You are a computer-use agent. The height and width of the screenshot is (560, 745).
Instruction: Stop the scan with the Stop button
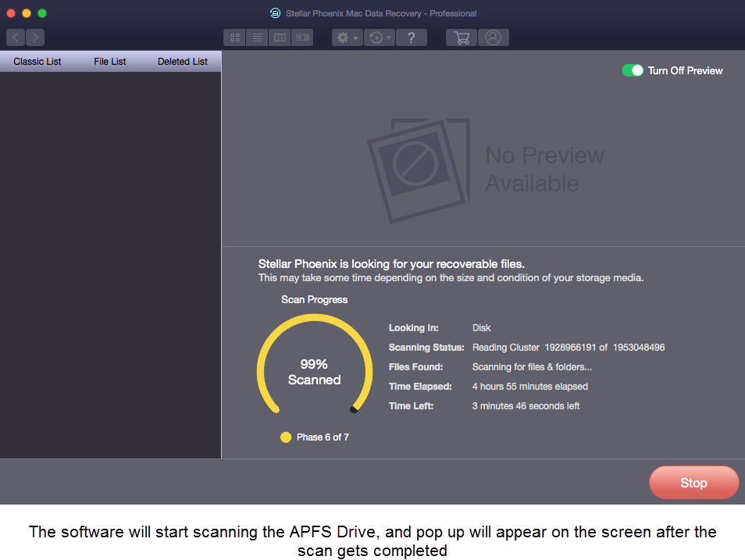pos(693,483)
